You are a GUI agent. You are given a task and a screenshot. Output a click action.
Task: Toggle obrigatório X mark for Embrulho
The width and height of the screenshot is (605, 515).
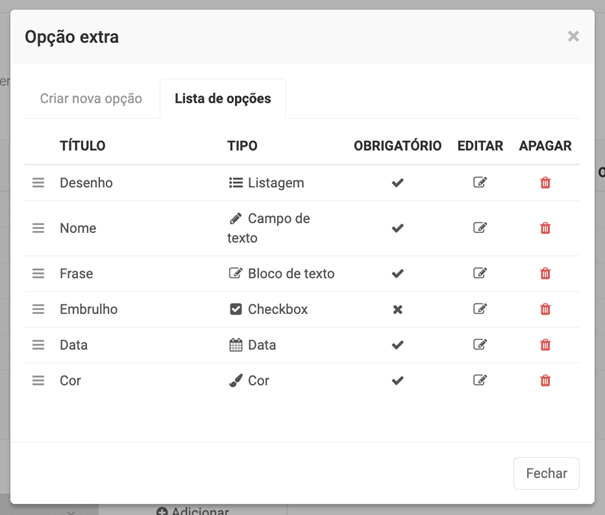pyautogui.click(x=397, y=309)
